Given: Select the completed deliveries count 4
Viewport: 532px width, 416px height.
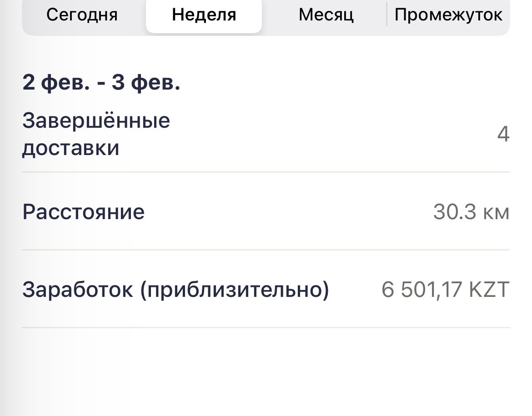Looking at the screenshot, I should point(503,135).
